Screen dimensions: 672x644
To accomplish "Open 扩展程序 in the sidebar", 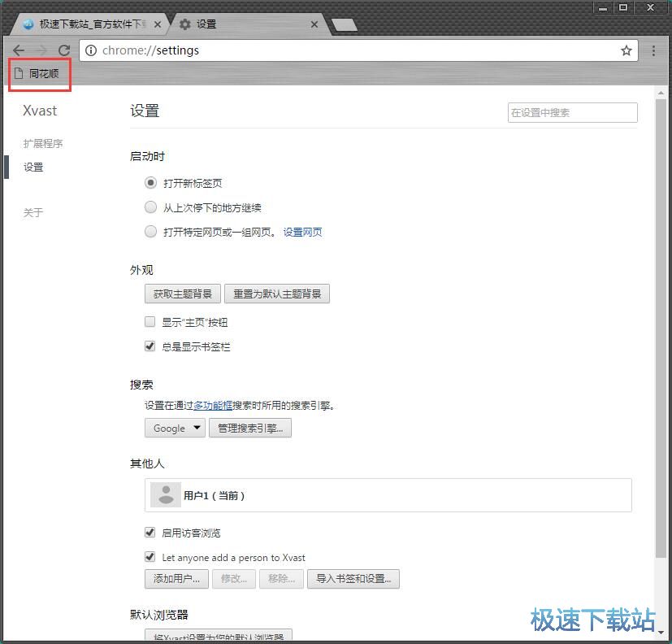I will 43,144.
